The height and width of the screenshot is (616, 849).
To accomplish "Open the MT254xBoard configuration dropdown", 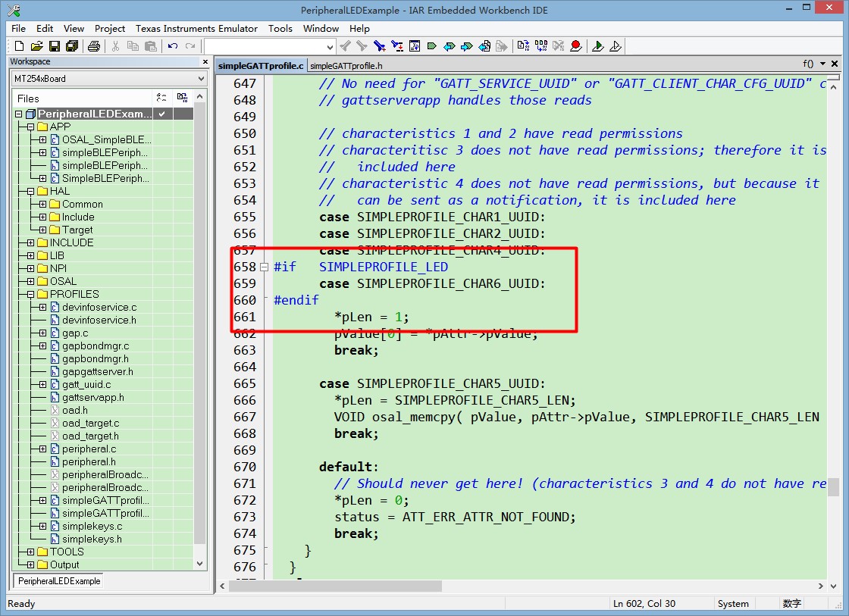I will tap(201, 79).
